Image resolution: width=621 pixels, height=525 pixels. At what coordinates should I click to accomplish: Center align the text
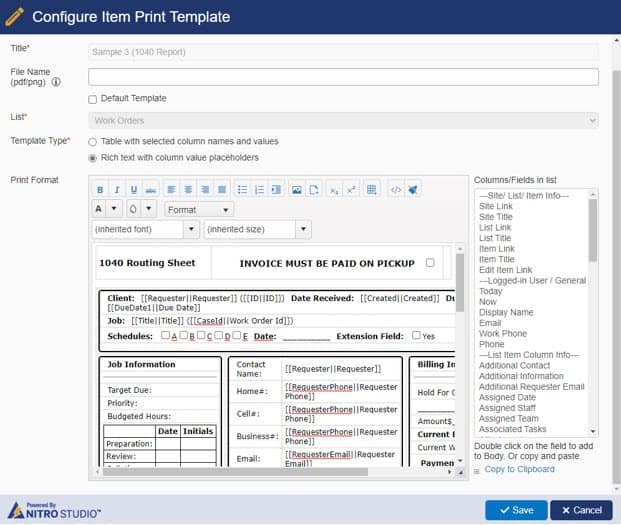pos(187,189)
